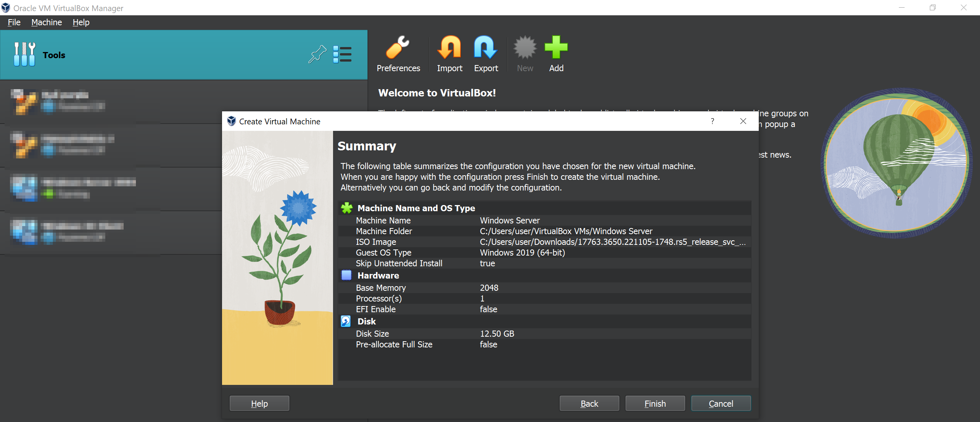Click the dialog question mark help button
The image size is (980, 422).
tap(712, 121)
